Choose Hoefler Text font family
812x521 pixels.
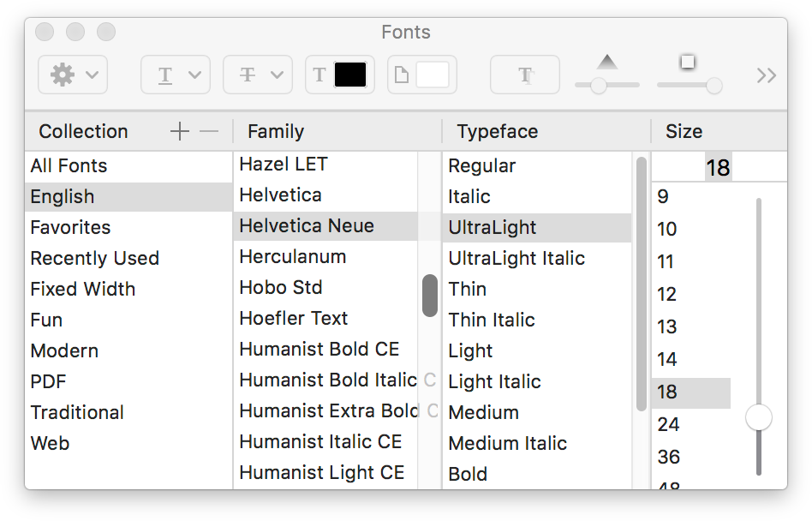coord(325,319)
